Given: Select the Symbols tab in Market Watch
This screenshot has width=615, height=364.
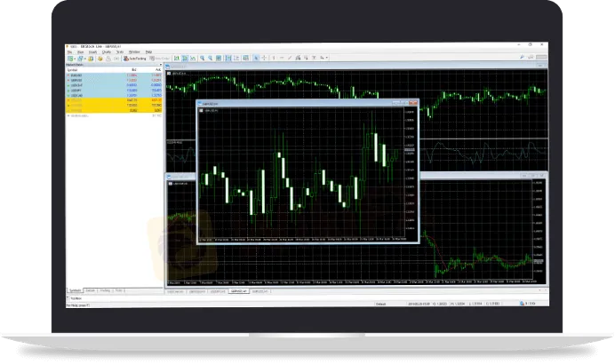Looking at the screenshot, I should 75,290.
